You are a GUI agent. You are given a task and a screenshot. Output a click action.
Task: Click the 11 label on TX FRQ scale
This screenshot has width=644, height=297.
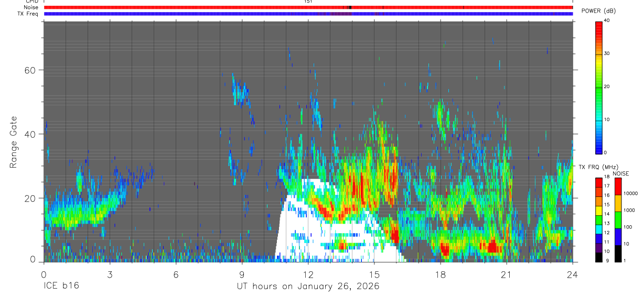pyautogui.click(x=607, y=243)
